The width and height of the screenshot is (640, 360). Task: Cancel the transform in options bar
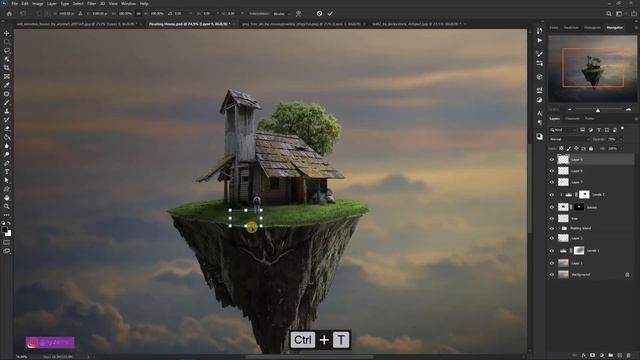(x=319, y=13)
